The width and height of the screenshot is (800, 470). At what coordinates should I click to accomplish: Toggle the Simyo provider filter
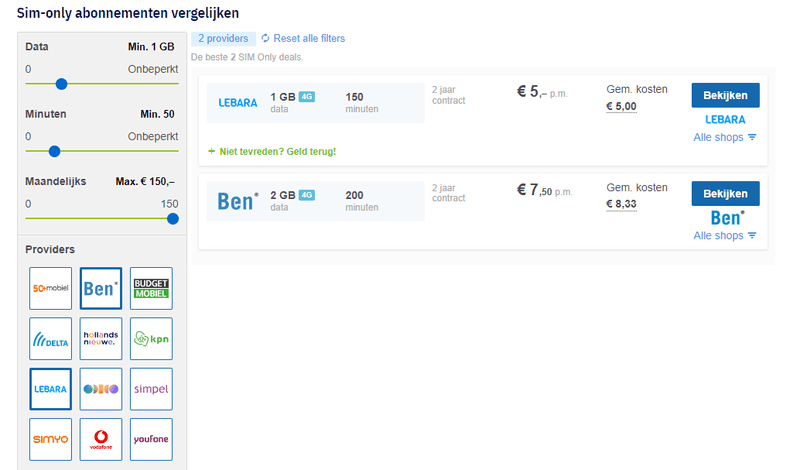tap(51, 439)
